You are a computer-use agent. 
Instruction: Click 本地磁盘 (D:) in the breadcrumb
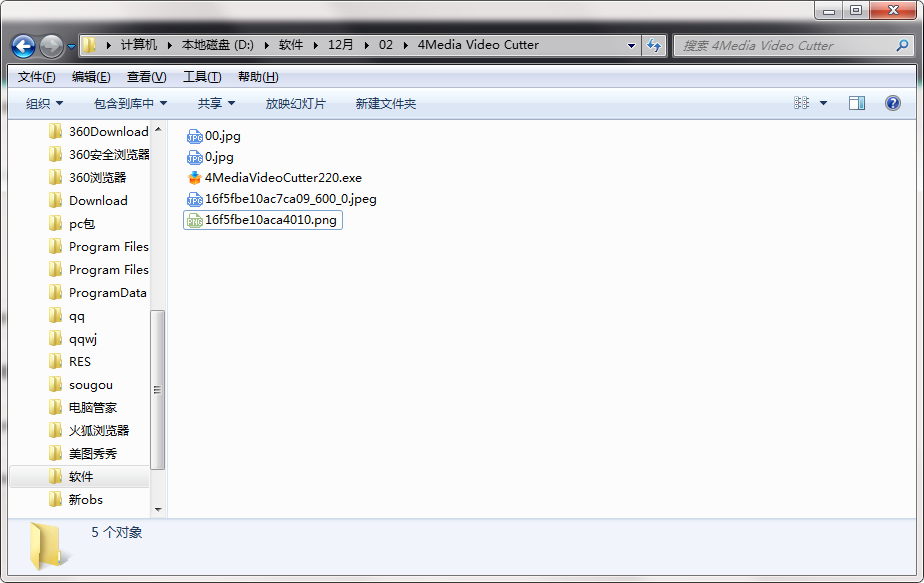(217, 45)
